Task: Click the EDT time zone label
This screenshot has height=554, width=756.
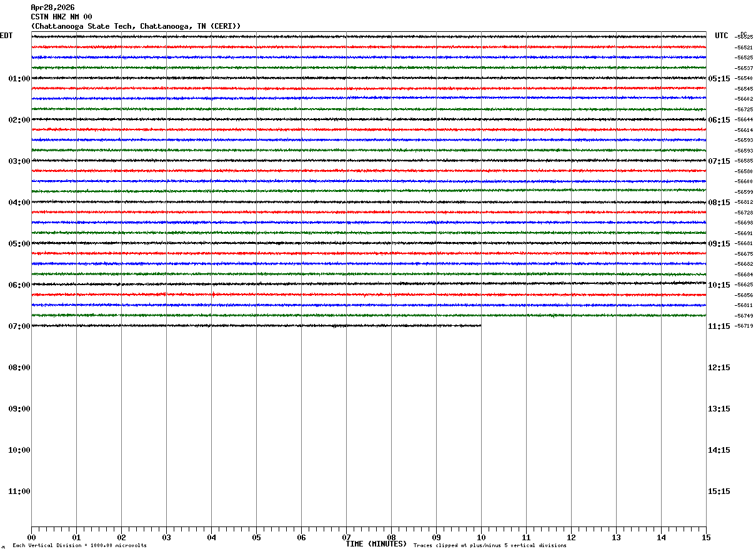Action: click(6, 36)
